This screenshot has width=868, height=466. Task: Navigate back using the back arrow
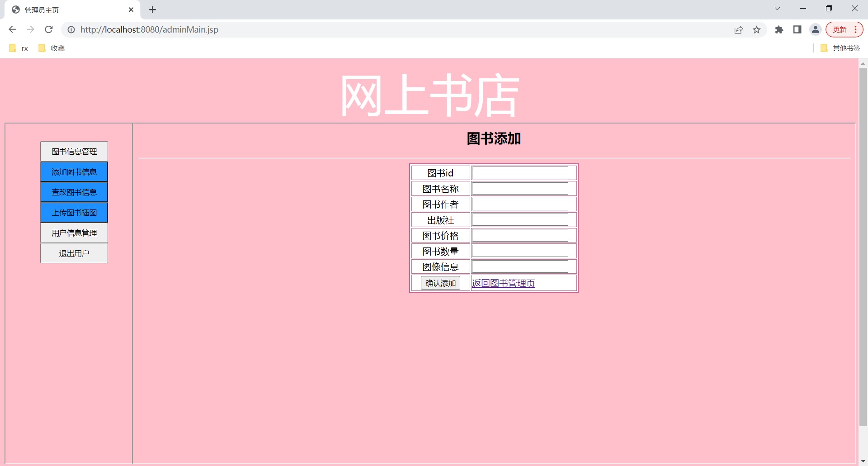pos(12,29)
